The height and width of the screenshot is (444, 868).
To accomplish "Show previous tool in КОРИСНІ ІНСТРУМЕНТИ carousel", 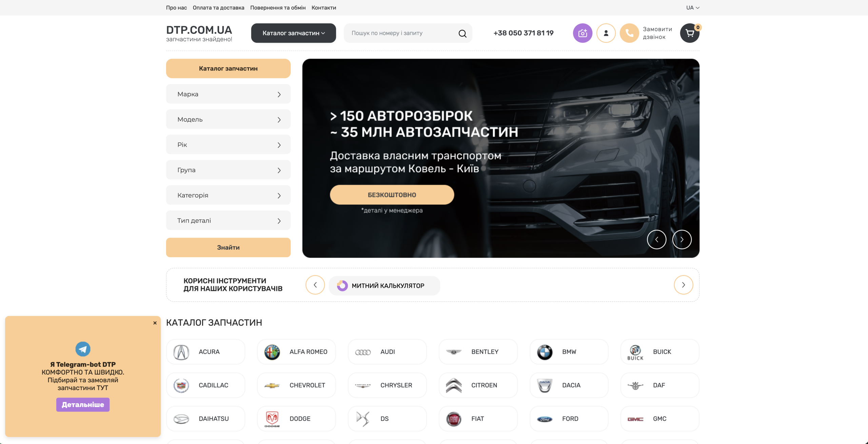I will click(x=315, y=285).
